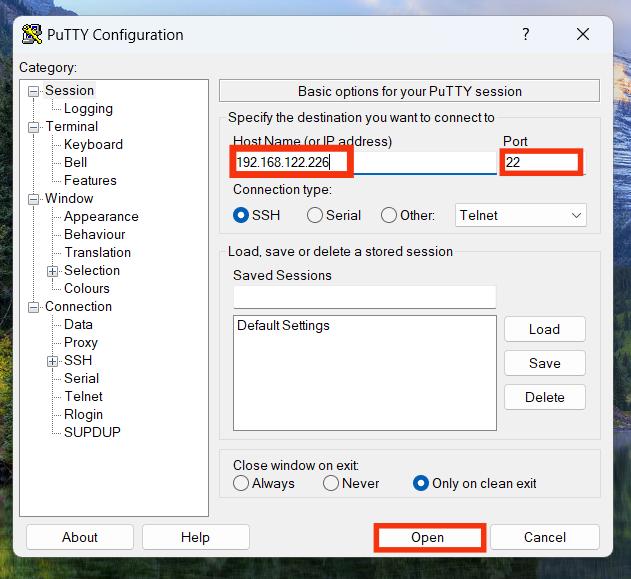The image size is (631, 579).
Task: Click the Load button
Action: [x=544, y=329]
